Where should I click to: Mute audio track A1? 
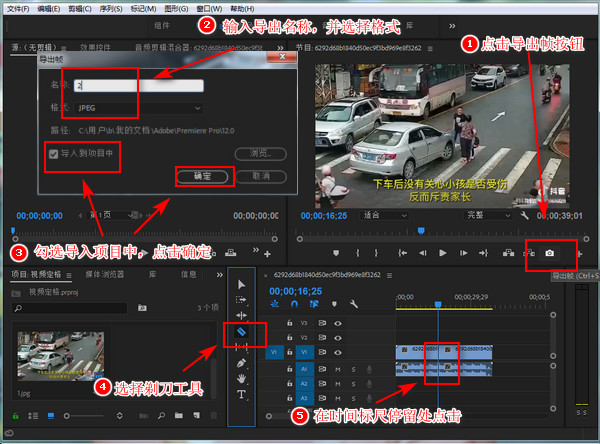click(x=338, y=369)
